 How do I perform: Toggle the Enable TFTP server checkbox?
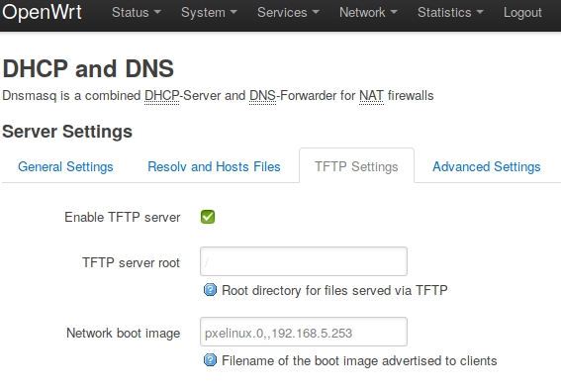pyautogui.click(x=208, y=217)
